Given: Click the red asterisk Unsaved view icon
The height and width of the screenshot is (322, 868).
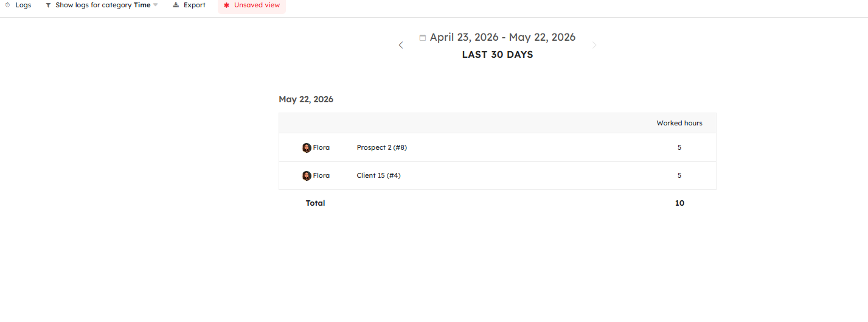Looking at the screenshot, I should point(226,5).
